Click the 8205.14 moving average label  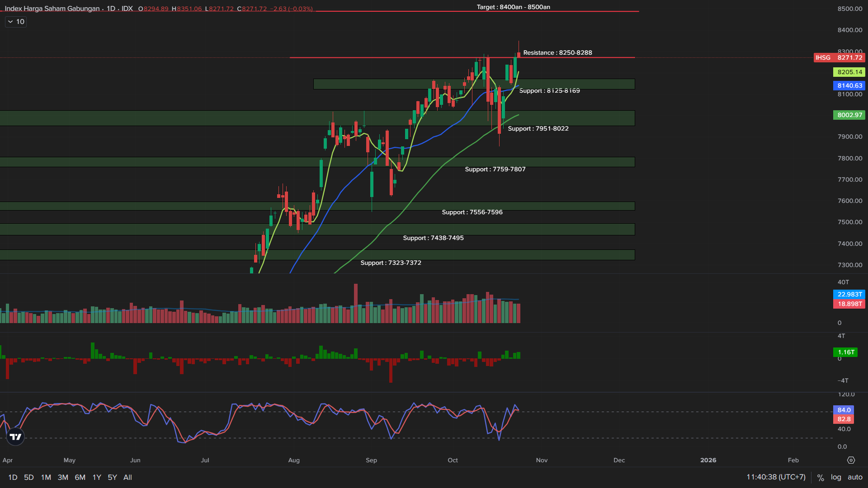849,72
